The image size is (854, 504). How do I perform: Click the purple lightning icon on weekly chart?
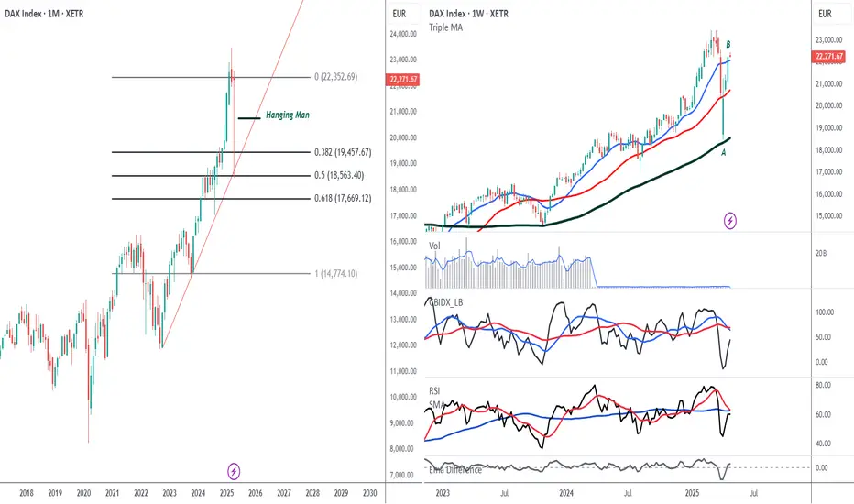pos(729,221)
